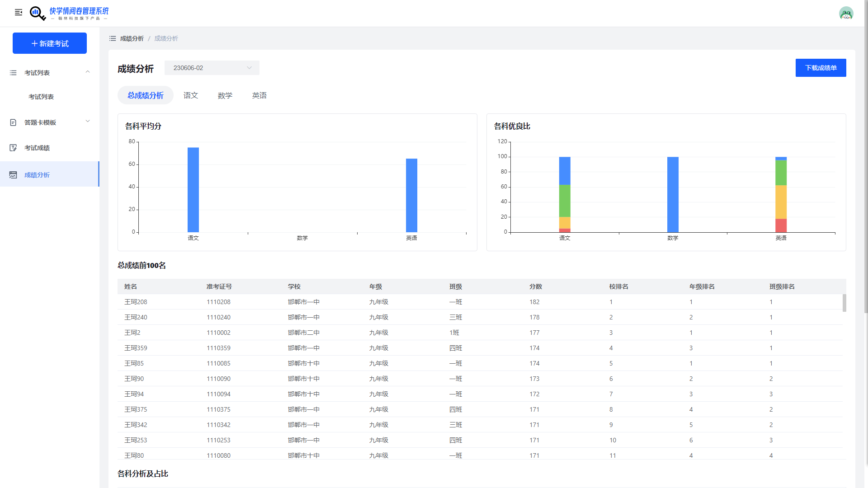This screenshot has width=868, height=488.
Task: Click the score 182
Action: pos(534,302)
